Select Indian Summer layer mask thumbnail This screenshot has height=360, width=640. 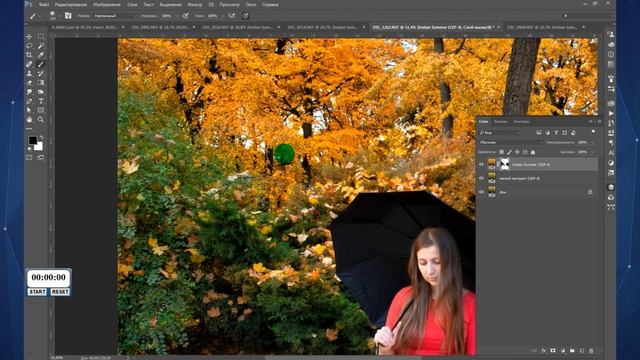click(505, 164)
